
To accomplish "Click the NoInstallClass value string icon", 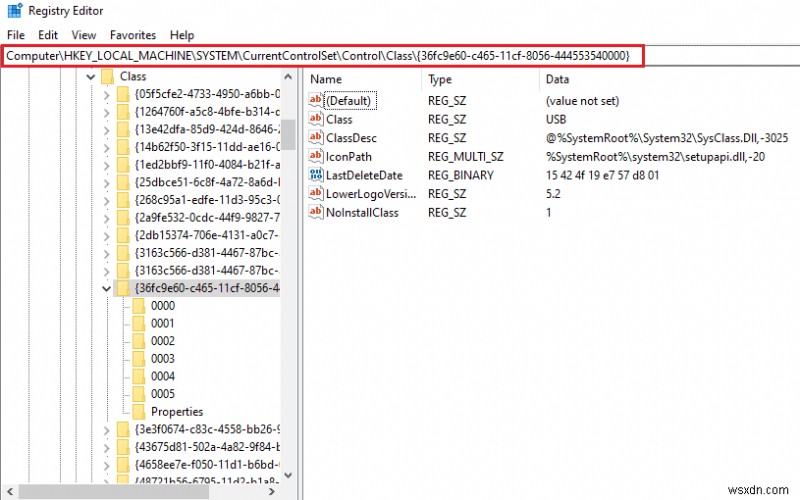I will coord(316,212).
